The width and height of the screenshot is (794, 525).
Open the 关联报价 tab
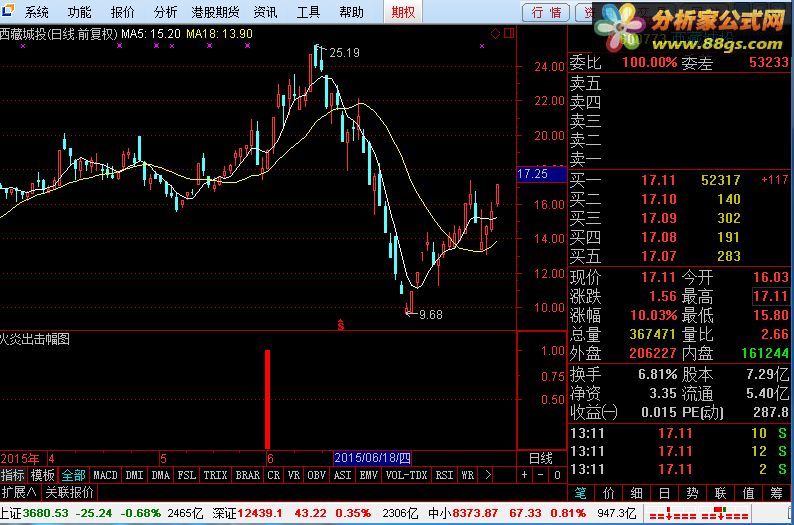point(69,492)
